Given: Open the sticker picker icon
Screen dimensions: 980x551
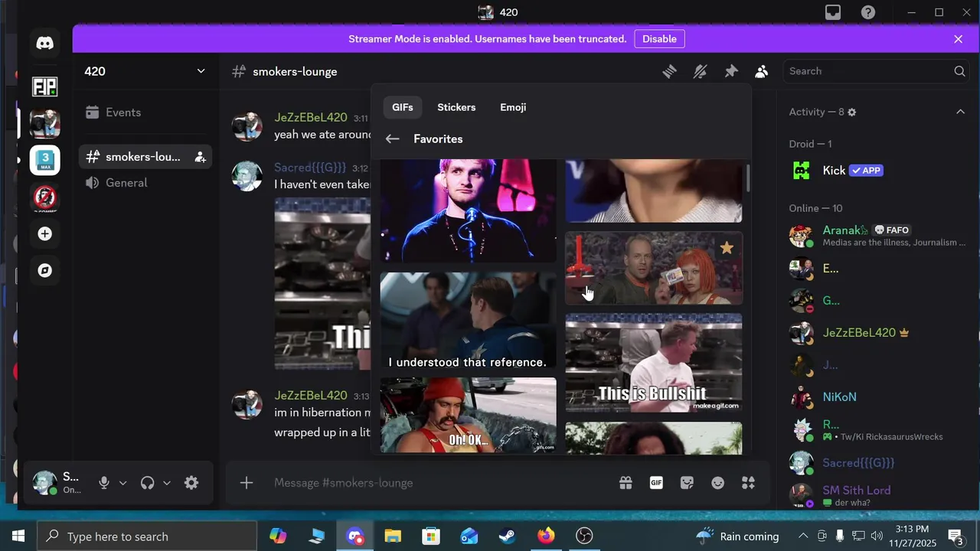Looking at the screenshot, I should 687,483.
